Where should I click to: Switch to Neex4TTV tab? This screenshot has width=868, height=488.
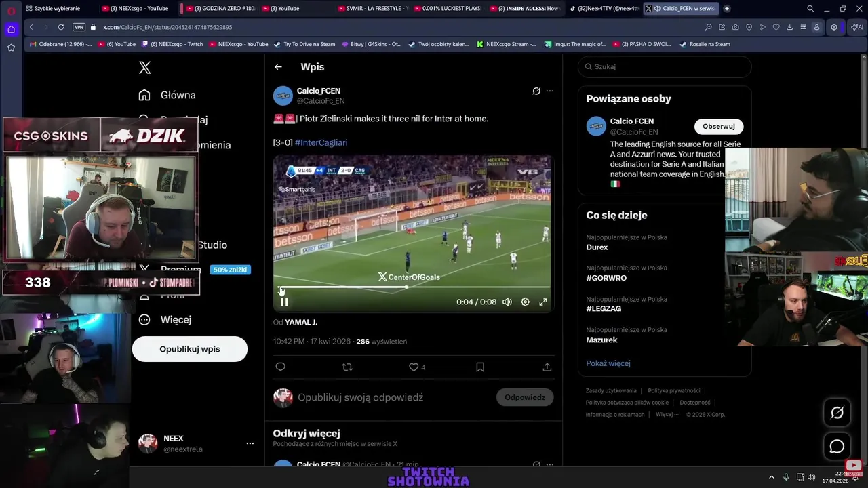[x=604, y=9]
